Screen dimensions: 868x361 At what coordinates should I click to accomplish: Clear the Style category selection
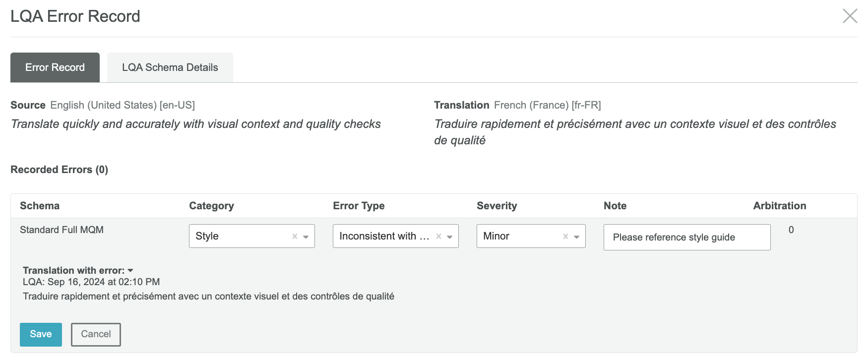click(295, 237)
